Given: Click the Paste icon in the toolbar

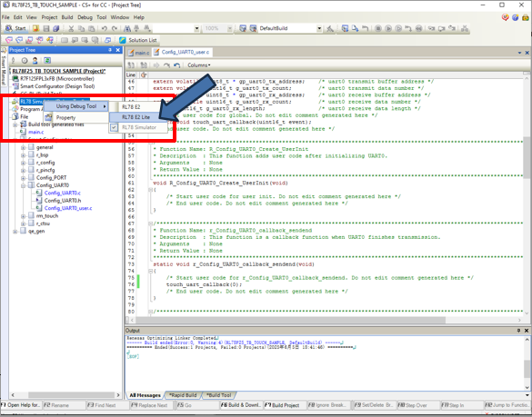Looking at the screenshot, I should pos(91,28).
